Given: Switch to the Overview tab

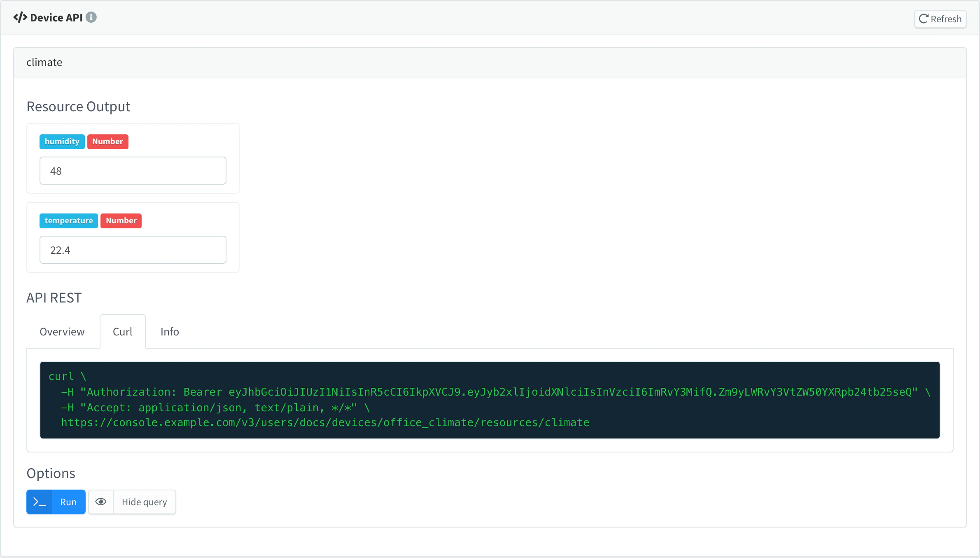Looking at the screenshot, I should coord(62,332).
